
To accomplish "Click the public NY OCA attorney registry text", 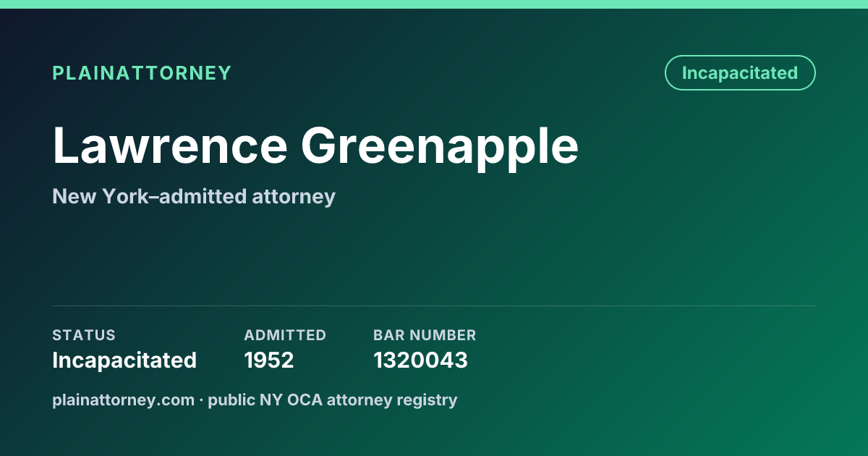I will [333, 400].
